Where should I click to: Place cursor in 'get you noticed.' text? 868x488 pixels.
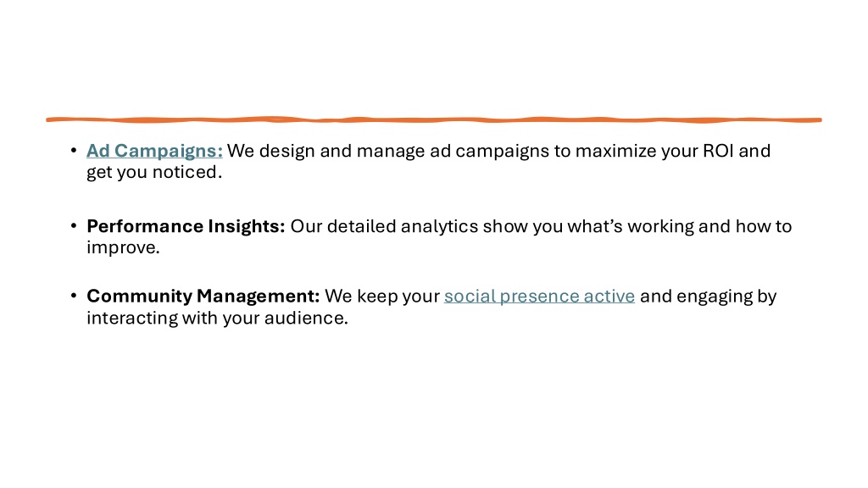154,172
